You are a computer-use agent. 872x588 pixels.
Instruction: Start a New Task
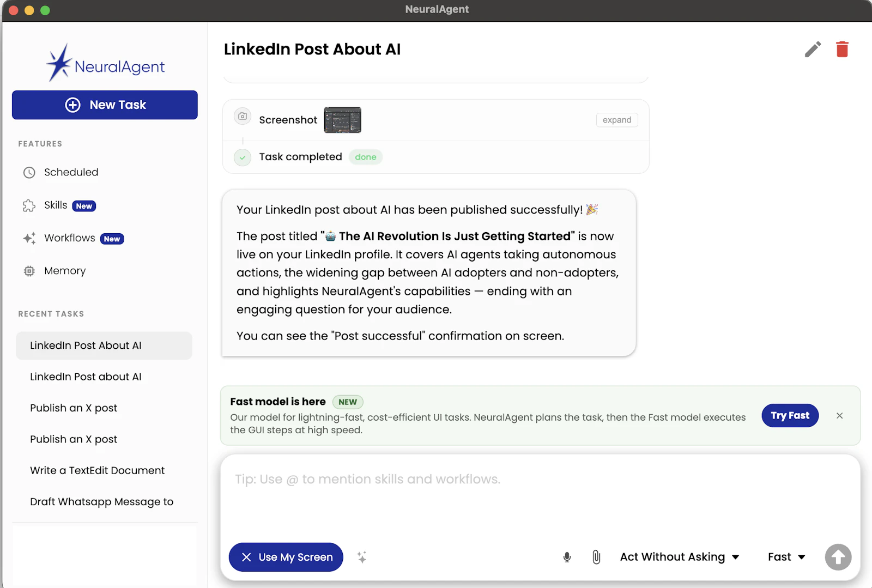tap(105, 105)
